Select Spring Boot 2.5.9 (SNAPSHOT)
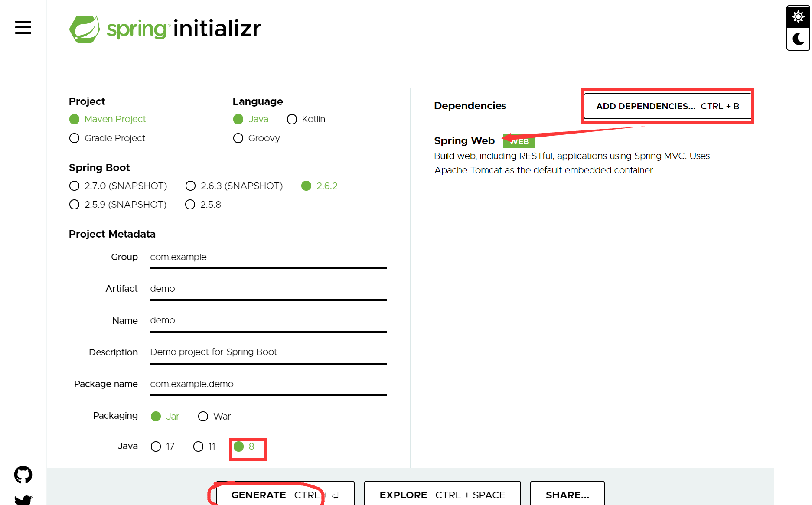 tap(117, 204)
